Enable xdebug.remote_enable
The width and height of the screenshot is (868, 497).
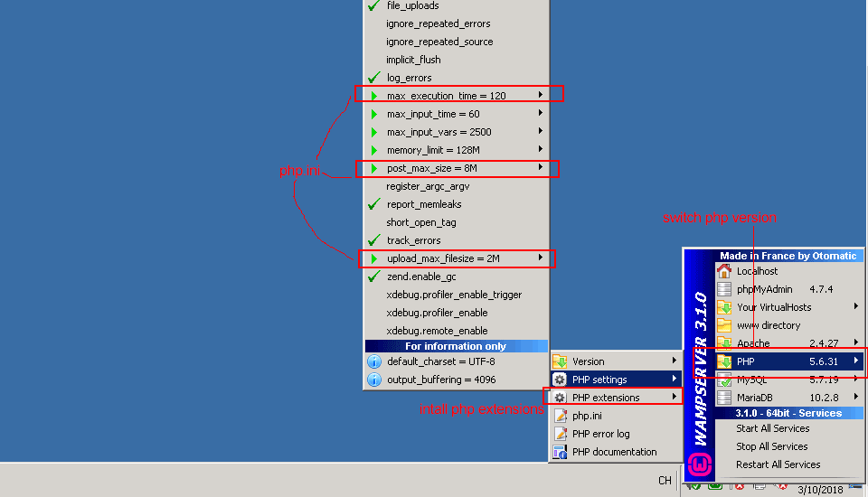(457, 331)
